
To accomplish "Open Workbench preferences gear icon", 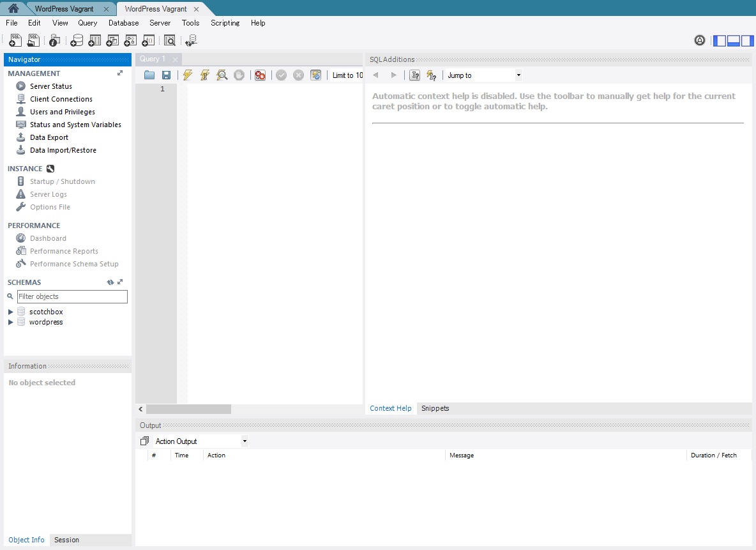I will [x=700, y=40].
